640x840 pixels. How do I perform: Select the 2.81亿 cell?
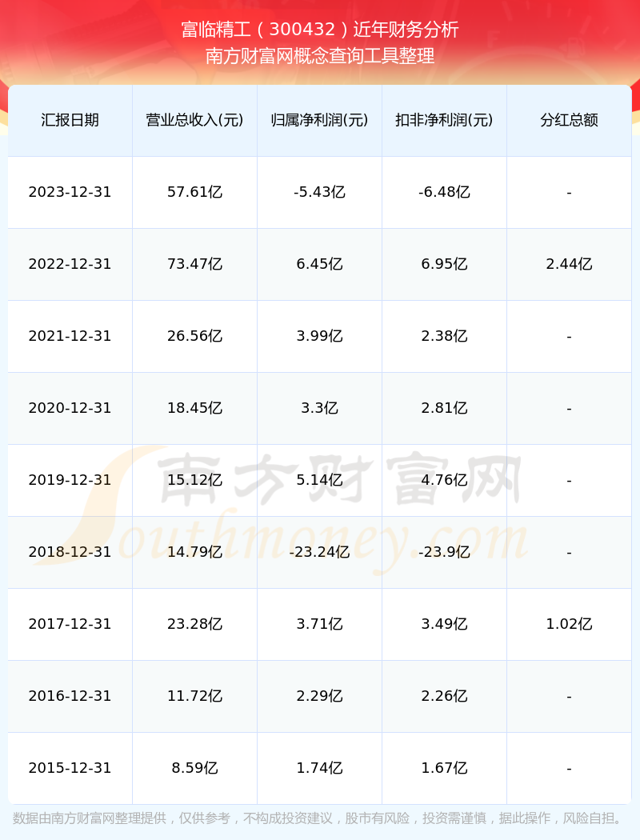(445, 408)
